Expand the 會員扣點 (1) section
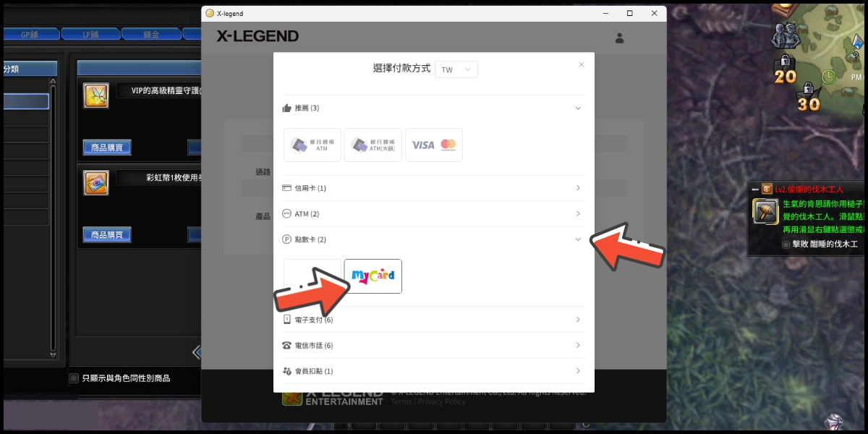This screenshot has width=868, height=434. click(x=434, y=371)
